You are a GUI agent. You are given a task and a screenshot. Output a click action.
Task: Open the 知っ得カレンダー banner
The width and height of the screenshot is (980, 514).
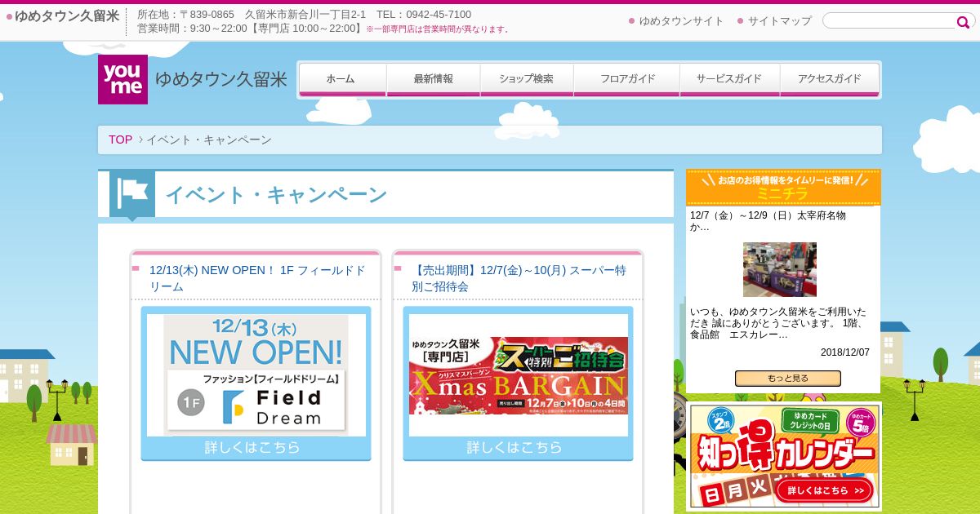[x=785, y=455]
